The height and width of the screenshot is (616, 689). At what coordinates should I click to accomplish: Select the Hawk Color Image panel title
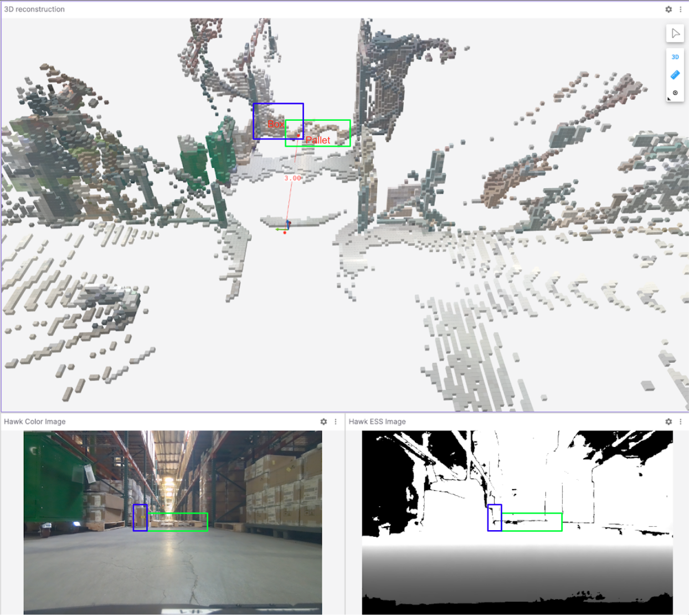coord(34,422)
